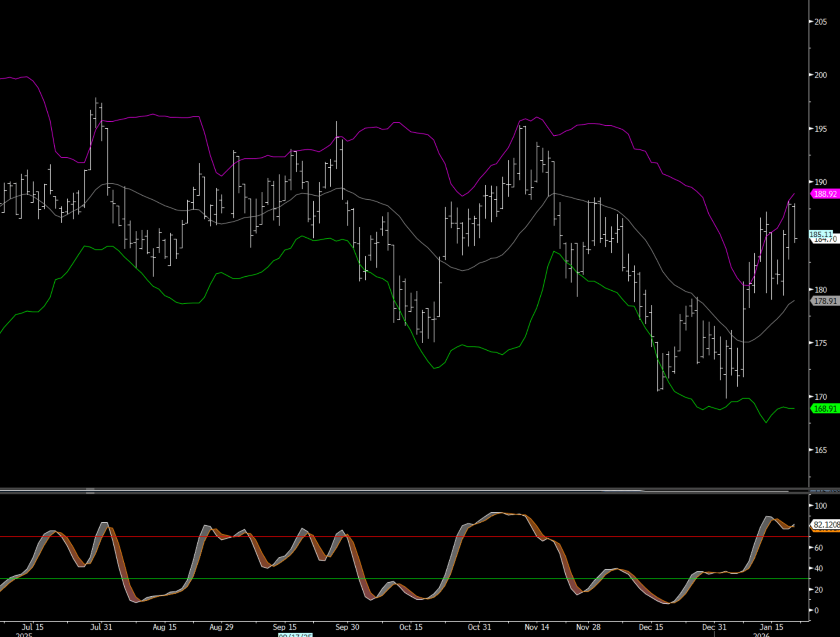Click the magenta 188.92 upper band price tag
Viewport: 840px width, 637px height.
(825, 194)
